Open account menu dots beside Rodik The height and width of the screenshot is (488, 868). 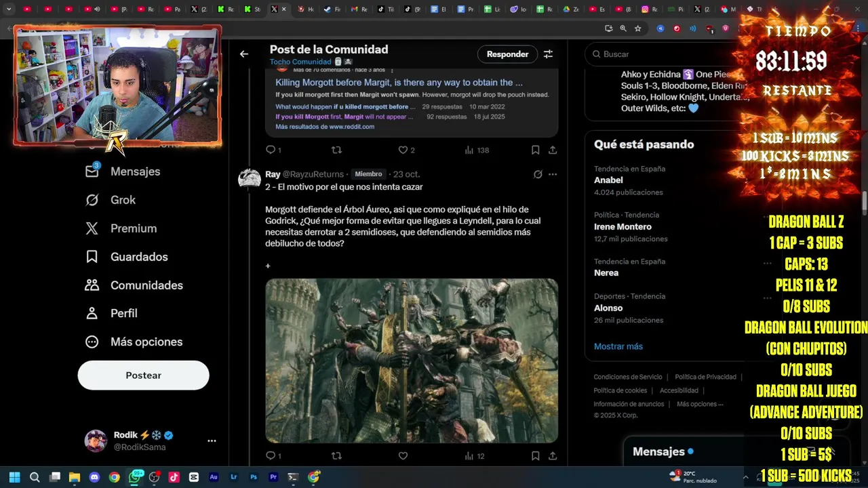coord(212,441)
